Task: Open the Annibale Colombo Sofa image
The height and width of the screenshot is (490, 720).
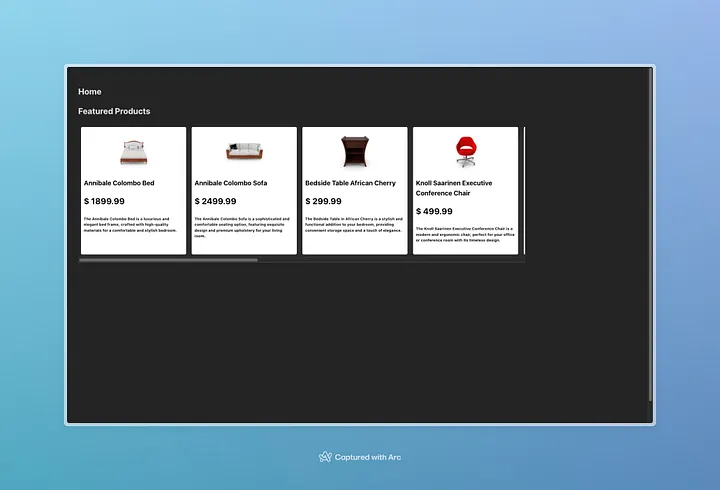Action: point(244,151)
